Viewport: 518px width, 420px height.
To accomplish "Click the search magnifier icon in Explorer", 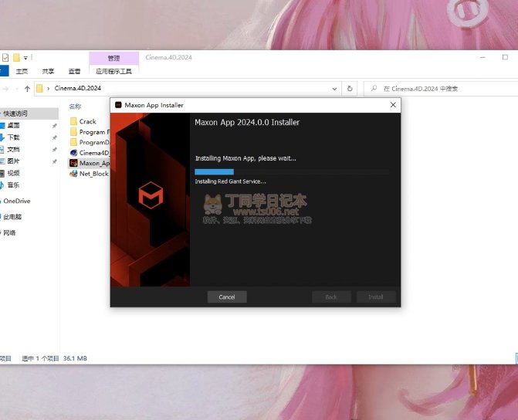I will coord(374,88).
